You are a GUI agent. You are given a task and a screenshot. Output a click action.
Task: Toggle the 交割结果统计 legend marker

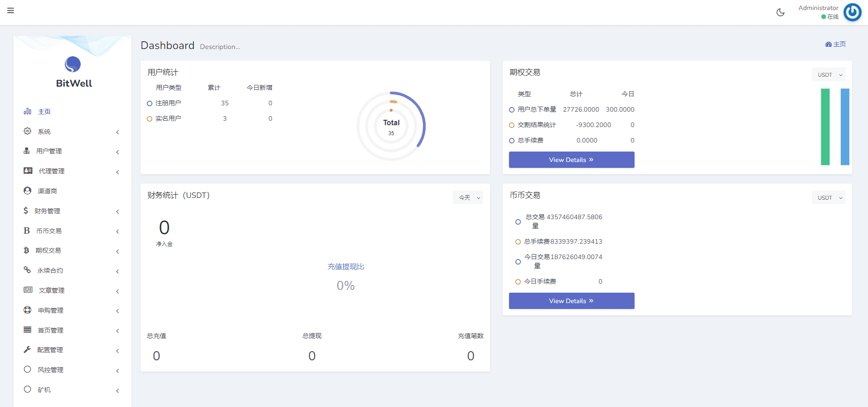tap(512, 125)
